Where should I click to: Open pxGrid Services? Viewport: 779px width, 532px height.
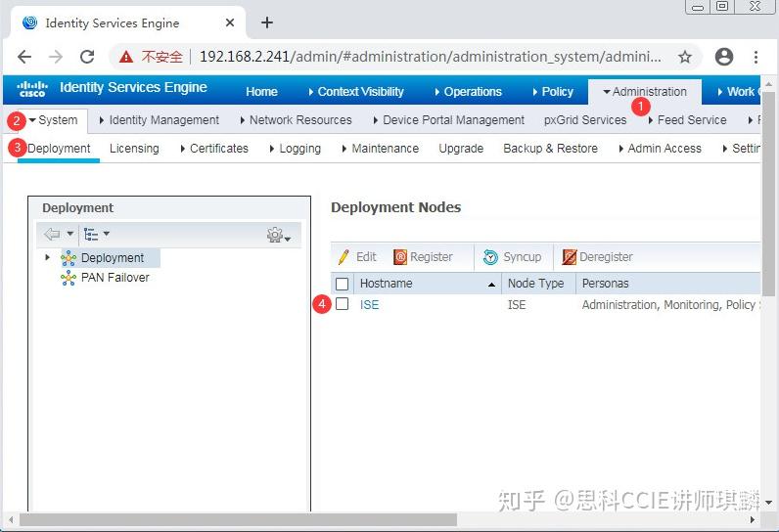coord(585,120)
